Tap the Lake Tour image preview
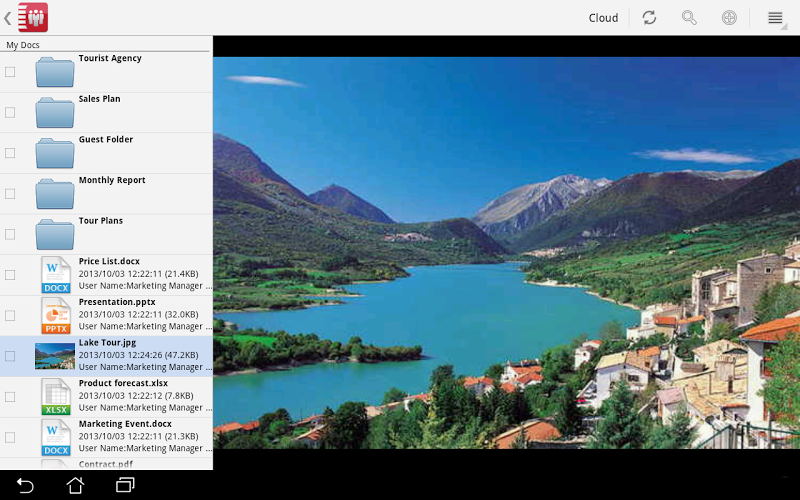This screenshot has width=800, height=500. [x=506, y=253]
